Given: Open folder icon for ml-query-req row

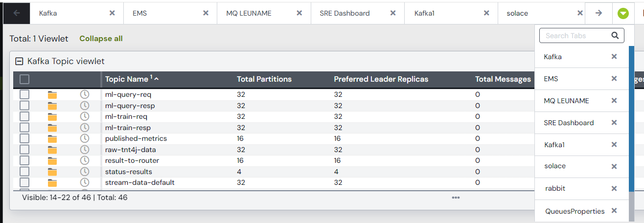Looking at the screenshot, I should pyautogui.click(x=52, y=94).
